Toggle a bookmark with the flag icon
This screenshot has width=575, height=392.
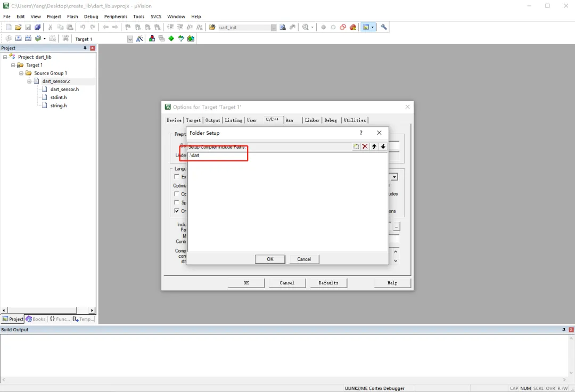[128, 27]
